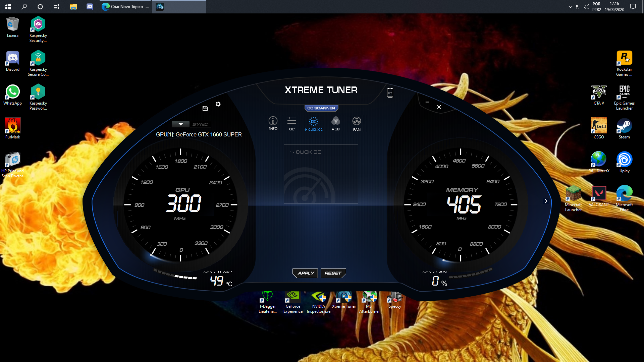The width and height of the screenshot is (644, 362).
Task: Open the volume control in tray
Action: (586, 7)
